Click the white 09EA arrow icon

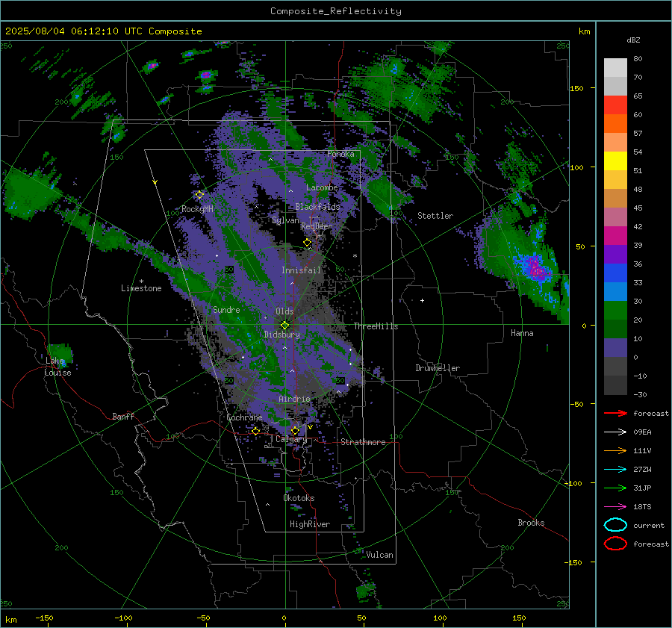pos(615,432)
